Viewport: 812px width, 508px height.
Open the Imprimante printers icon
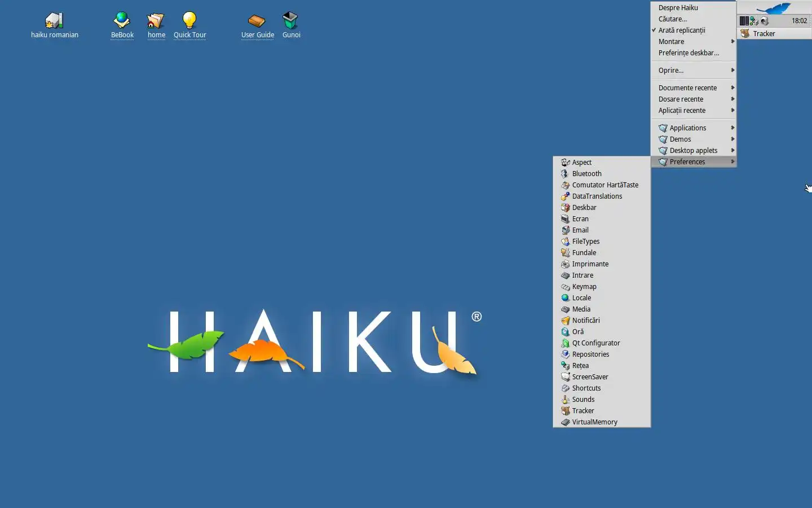[x=565, y=264]
